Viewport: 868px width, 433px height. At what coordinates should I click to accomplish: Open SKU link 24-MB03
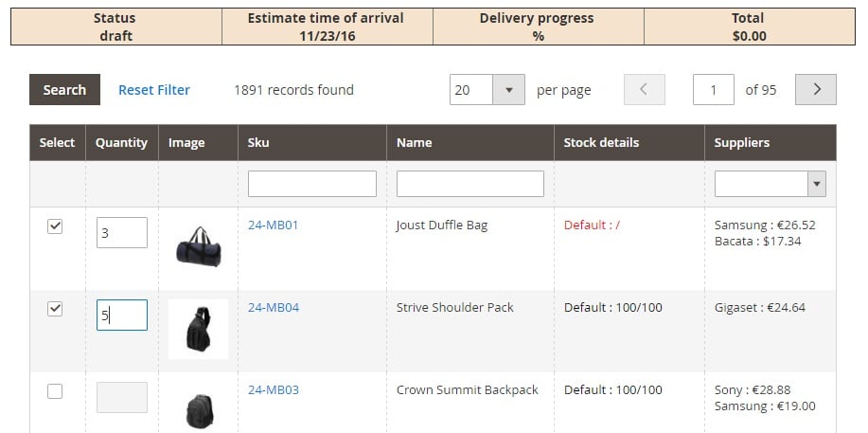[274, 389]
